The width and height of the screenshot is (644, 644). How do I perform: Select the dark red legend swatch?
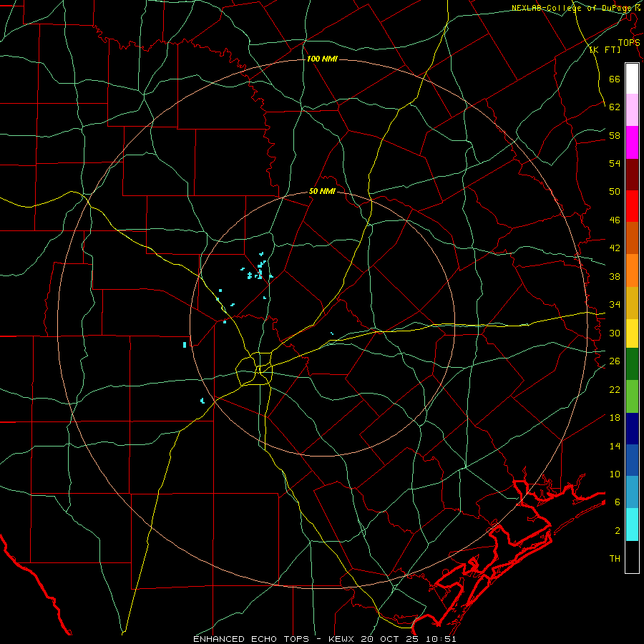[632, 175]
